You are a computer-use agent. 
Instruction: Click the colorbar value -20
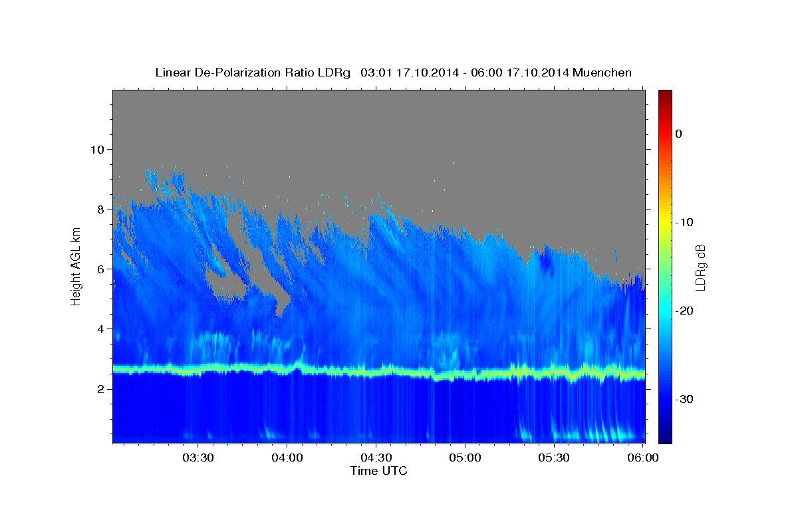point(685,311)
